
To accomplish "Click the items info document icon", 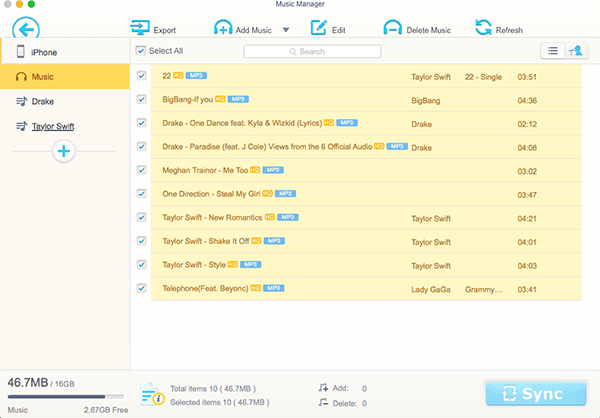I will (x=152, y=394).
